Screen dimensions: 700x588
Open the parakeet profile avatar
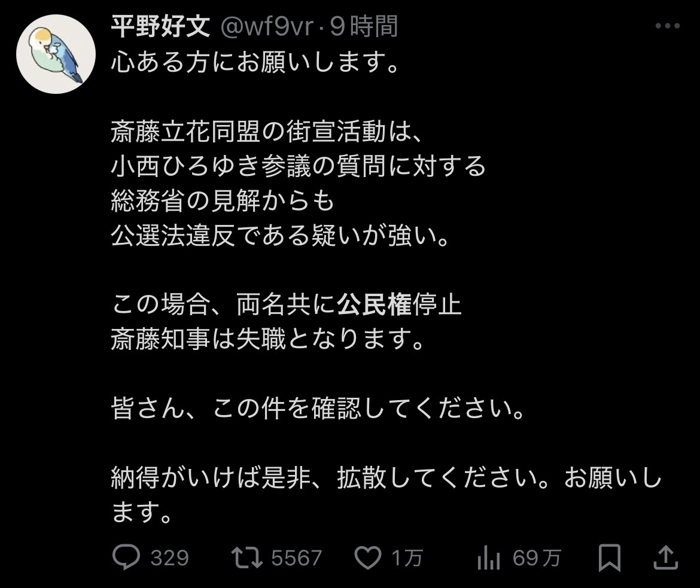point(56,54)
